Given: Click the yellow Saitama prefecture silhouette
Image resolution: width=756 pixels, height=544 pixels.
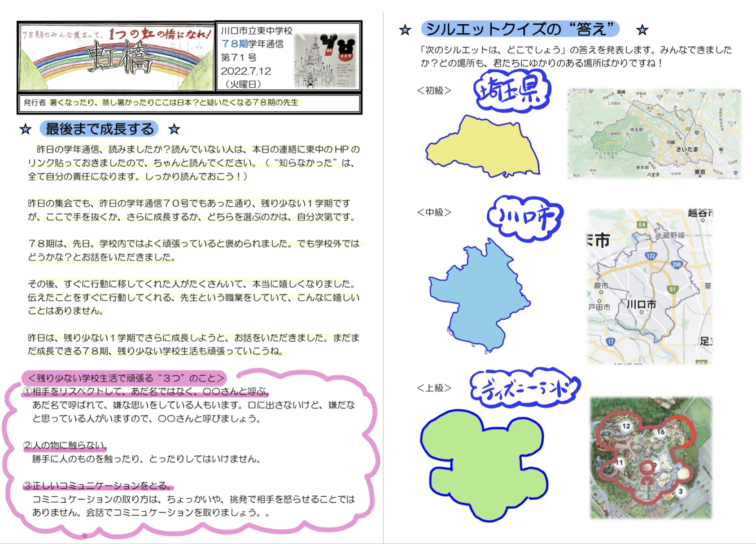Looking at the screenshot, I should (x=482, y=146).
